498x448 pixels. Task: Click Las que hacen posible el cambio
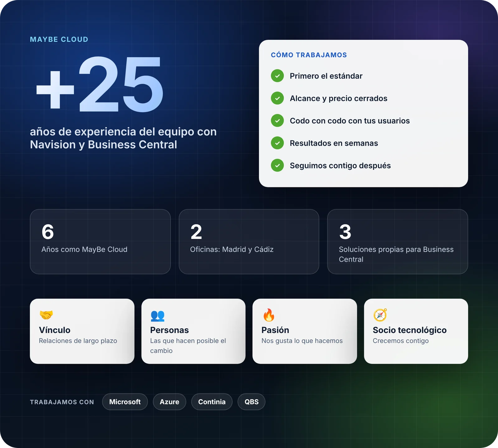(188, 346)
